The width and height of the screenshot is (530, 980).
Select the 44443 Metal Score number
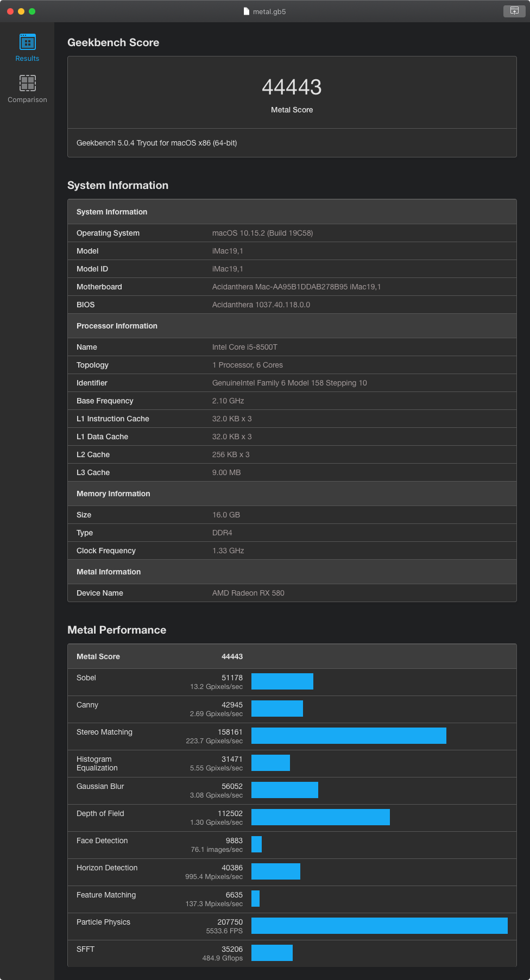(292, 87)
